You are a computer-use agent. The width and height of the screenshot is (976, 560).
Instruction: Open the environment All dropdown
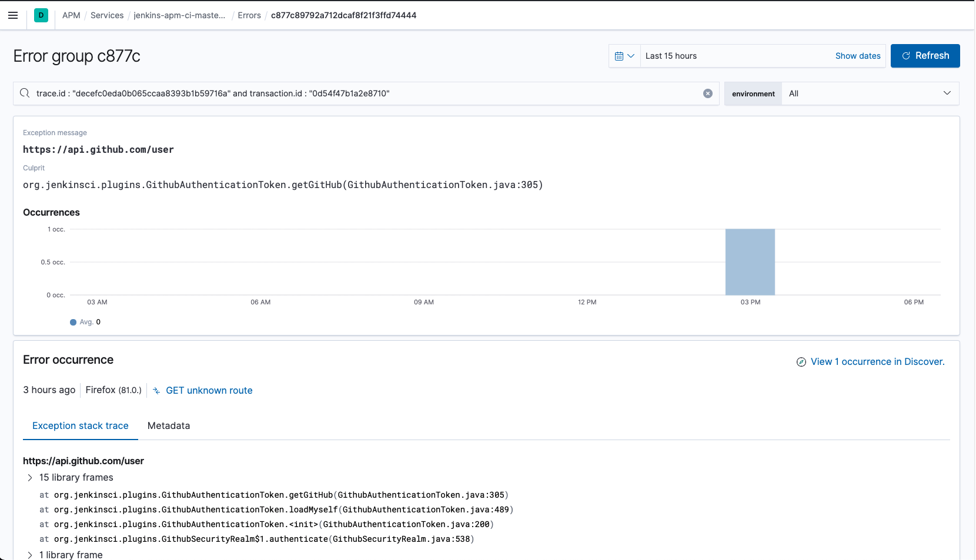(x=869, y=93)
